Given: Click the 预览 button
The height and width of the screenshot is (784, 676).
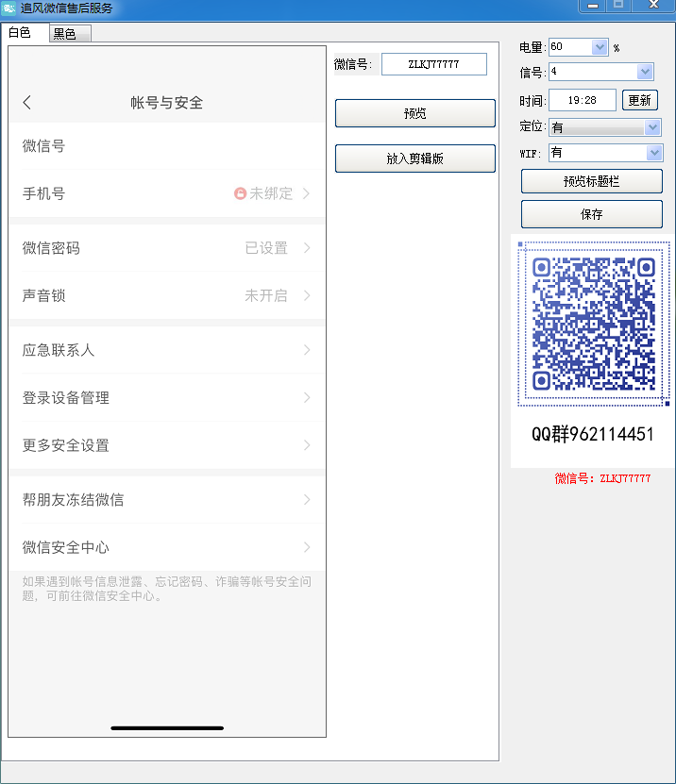Looking at the screenshot, I should click(x=414, y=113).
